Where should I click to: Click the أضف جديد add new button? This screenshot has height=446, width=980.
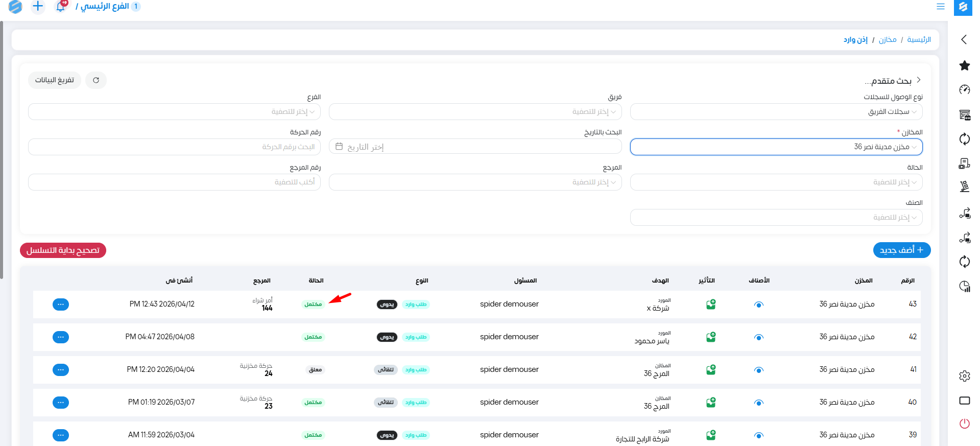pyautogui.click(x=901, y=250)
